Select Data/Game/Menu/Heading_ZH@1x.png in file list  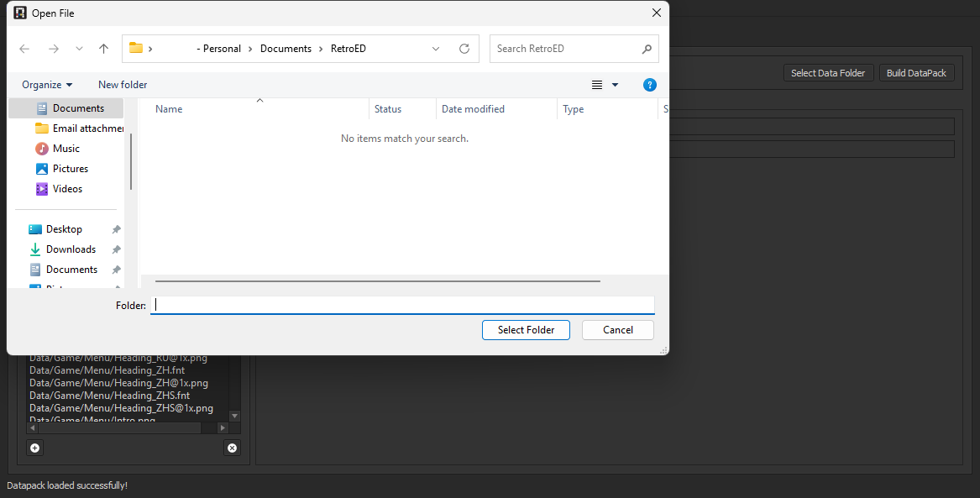coord(118,383)
